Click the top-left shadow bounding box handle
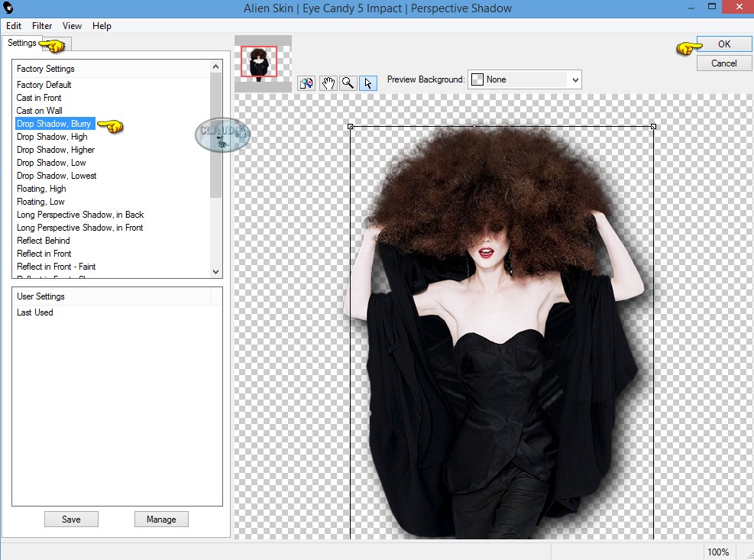This screenshot has width=754, height=560. (x=350, y=127)
